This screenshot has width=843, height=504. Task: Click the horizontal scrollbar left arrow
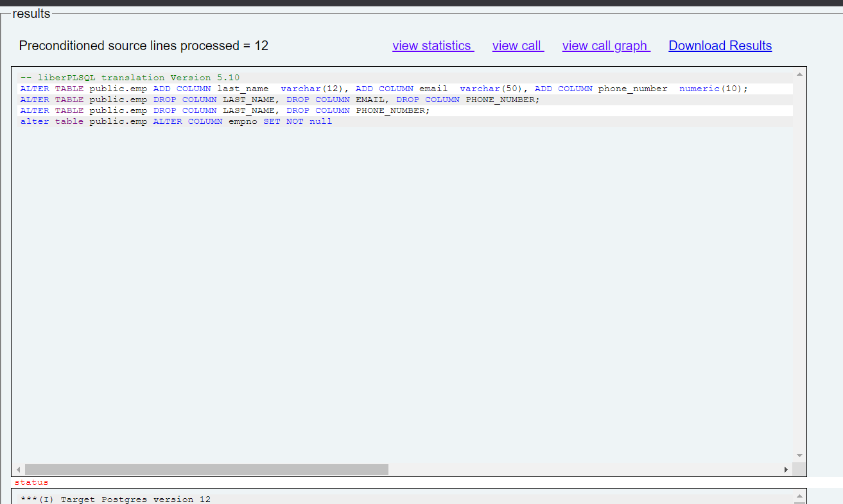point(18,469)
